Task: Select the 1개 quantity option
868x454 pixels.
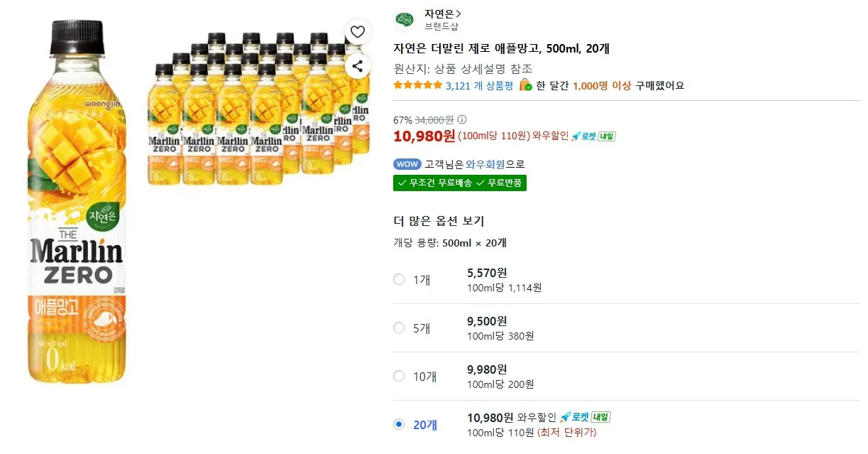Action: (x=399, y=279)
